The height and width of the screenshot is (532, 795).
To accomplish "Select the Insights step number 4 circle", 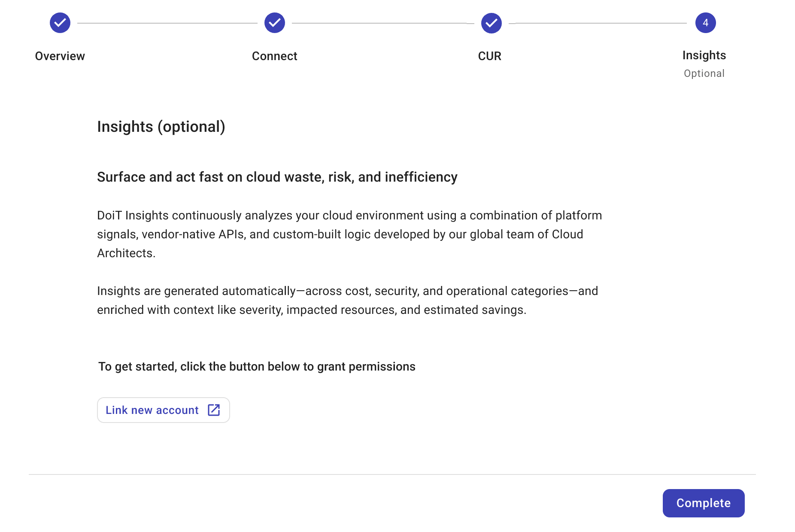I will [705, 23].
